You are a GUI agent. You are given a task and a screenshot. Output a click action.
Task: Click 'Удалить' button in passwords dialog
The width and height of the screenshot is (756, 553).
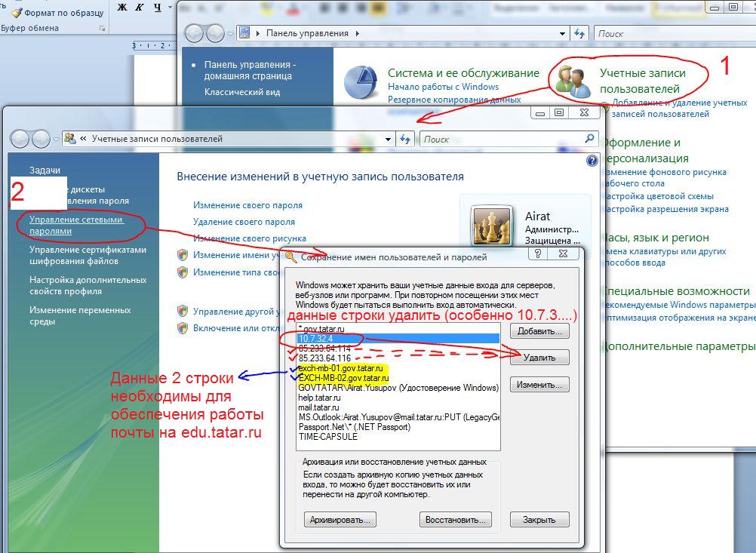[539, 358]
